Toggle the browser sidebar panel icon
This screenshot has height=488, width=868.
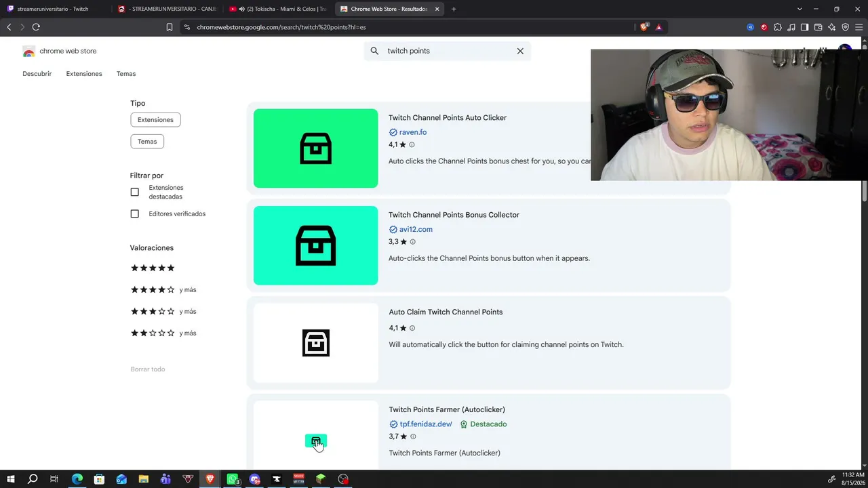point(804,27)
